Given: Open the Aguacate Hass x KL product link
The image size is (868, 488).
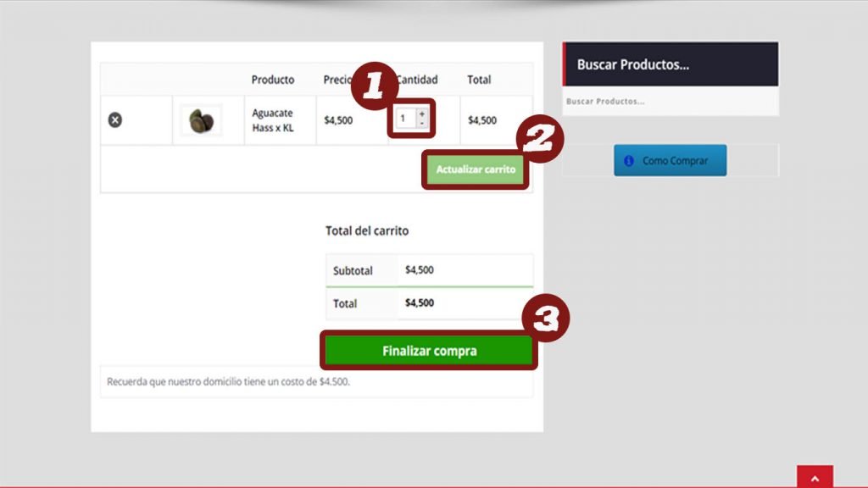Looking at the screenshot, I should [273, 120].
